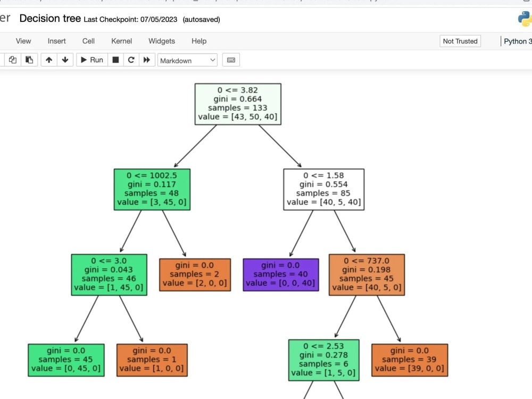The image size is (532, 399).
Task: Open the Widgets menu
Action: tap(161, 41)
